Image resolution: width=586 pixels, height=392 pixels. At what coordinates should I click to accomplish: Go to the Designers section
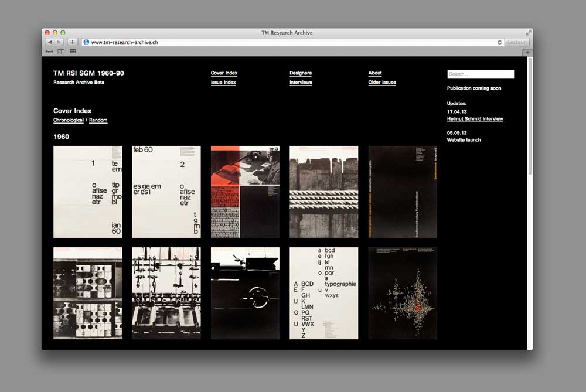(x=300, y=73)
